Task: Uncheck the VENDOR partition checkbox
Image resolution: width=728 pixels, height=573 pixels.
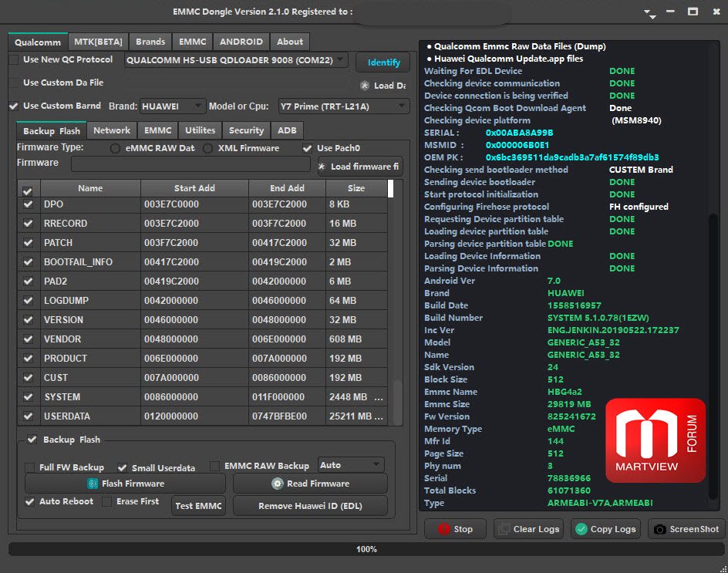Action: click(x=29, y=339)
